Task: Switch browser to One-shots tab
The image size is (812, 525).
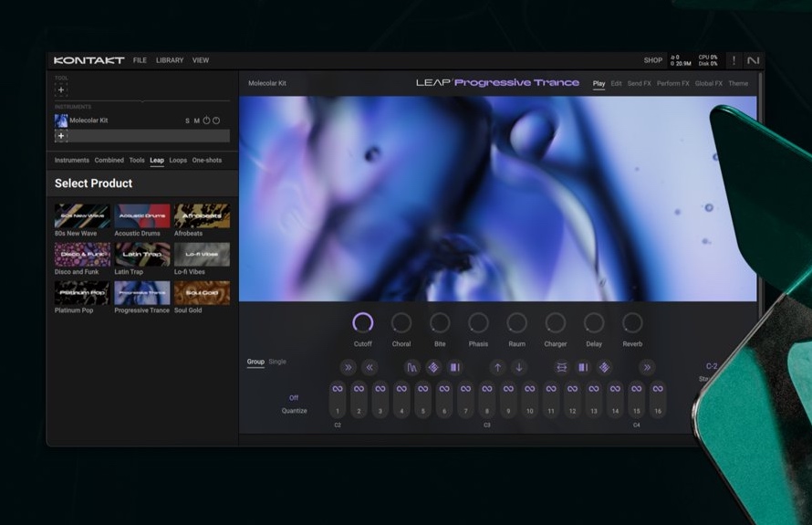Action: click(x=207, y=160)
